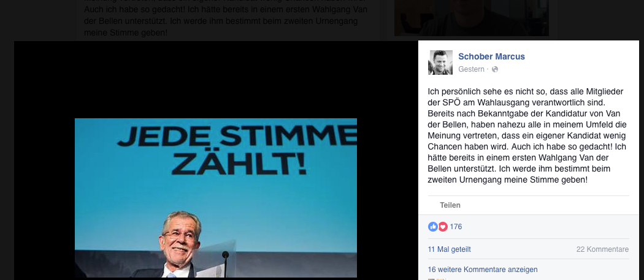Click the smiling man's face in the photo
This screenshot has width=644, height=280.
(181, 236)
